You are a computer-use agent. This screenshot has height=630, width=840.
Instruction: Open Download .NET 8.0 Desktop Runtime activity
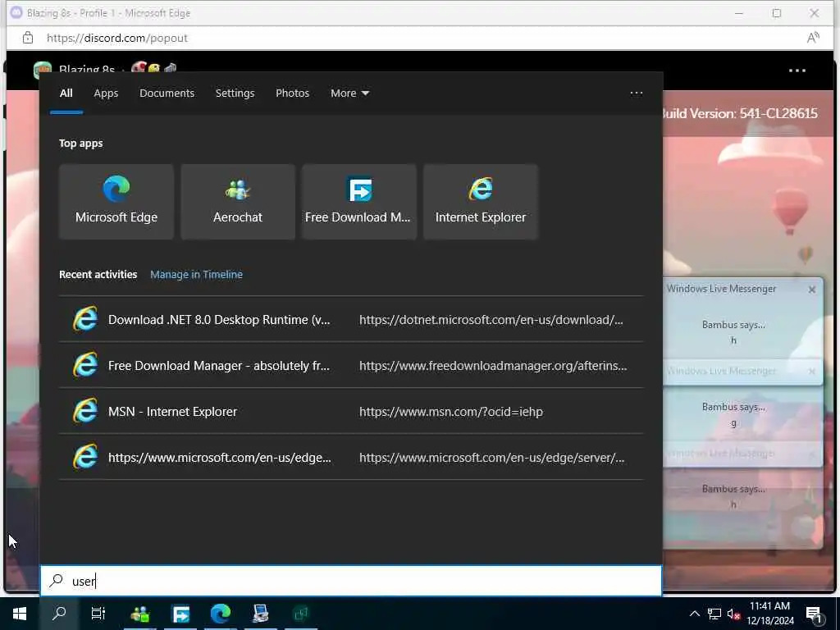tap(351, 319)
